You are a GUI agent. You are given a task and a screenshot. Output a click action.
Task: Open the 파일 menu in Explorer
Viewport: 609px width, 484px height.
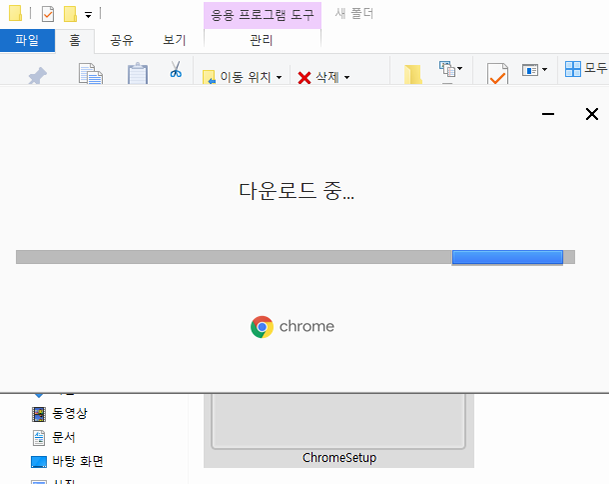coord(27,40)
